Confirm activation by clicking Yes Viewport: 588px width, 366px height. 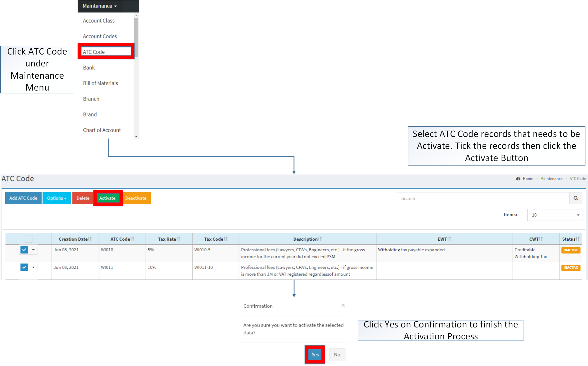314,354
